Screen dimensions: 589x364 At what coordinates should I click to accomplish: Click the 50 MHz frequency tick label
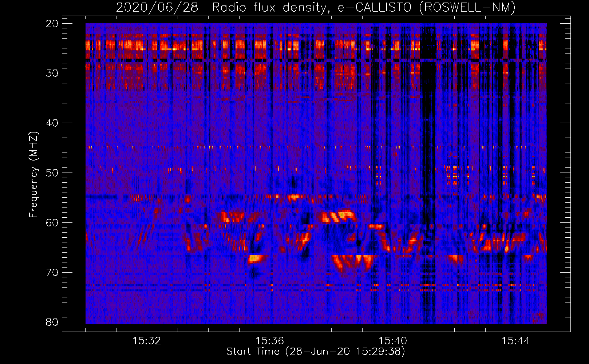click(x=52, y=173)
